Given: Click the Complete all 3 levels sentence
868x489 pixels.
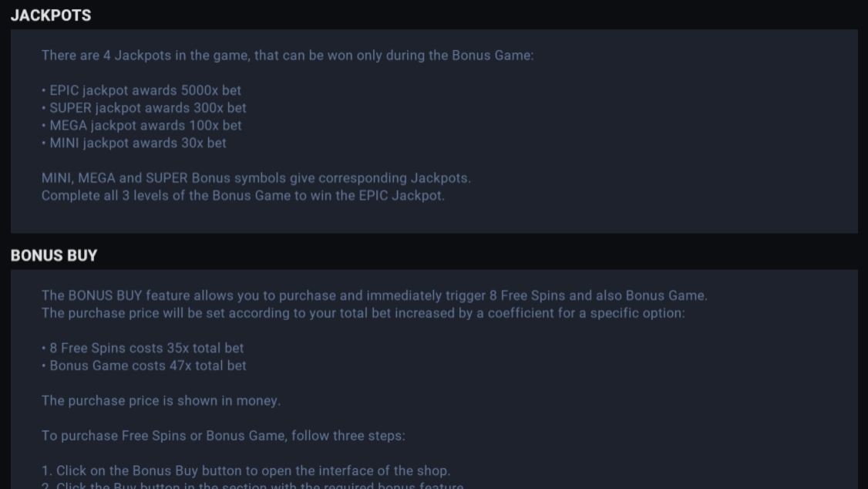Looking at the screenshot, I should (243, 195).
